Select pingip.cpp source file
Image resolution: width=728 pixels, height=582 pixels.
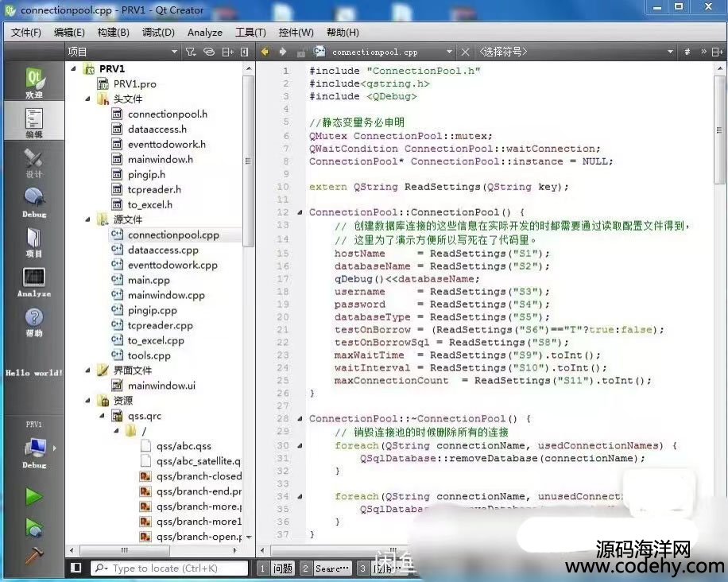coord(153,310)
